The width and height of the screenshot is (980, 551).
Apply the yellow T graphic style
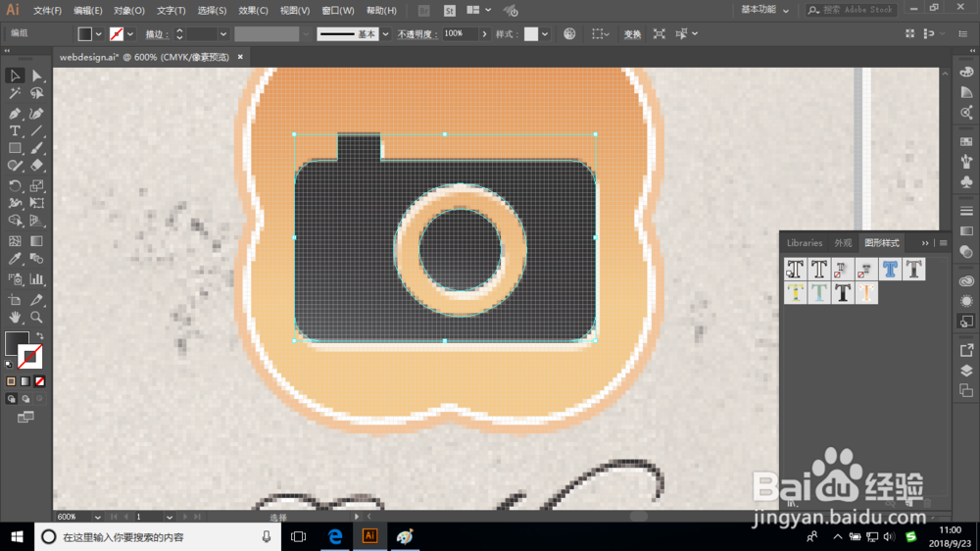[x=796, y=293]
